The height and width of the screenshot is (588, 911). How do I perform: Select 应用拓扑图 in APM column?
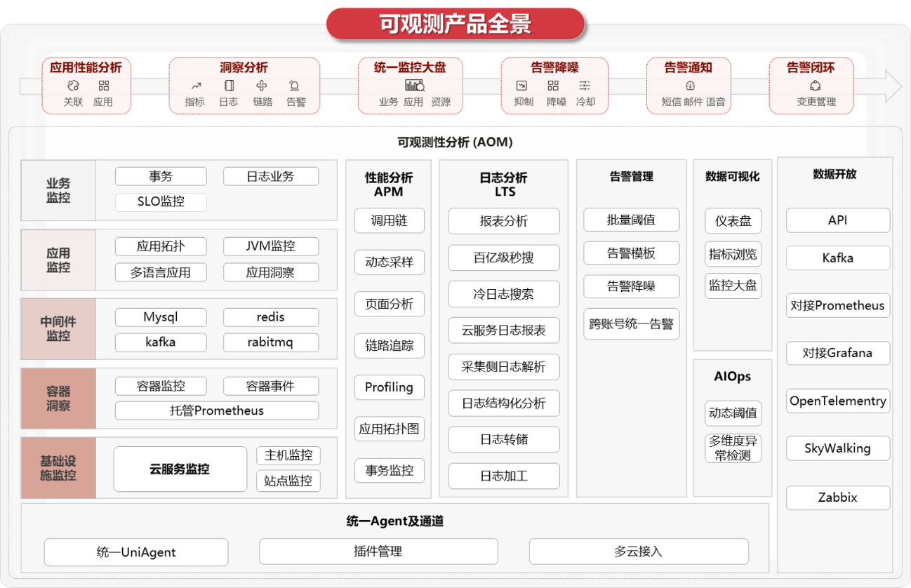click(390, 429)
